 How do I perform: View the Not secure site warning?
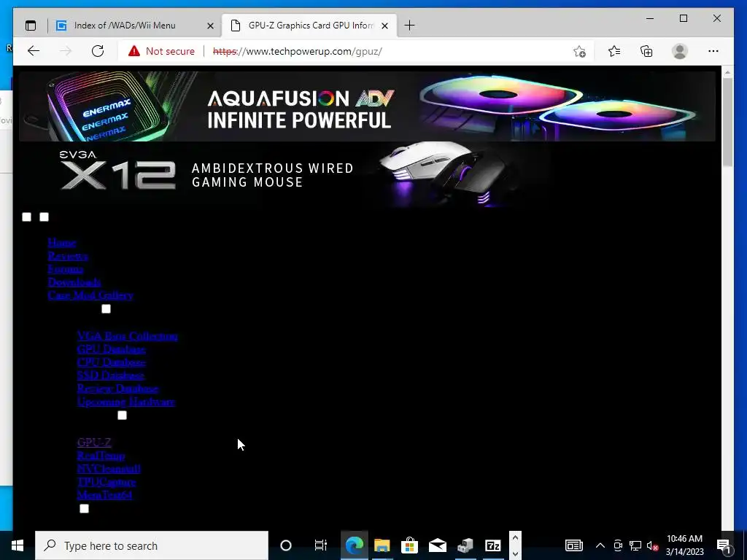point(161,51)
